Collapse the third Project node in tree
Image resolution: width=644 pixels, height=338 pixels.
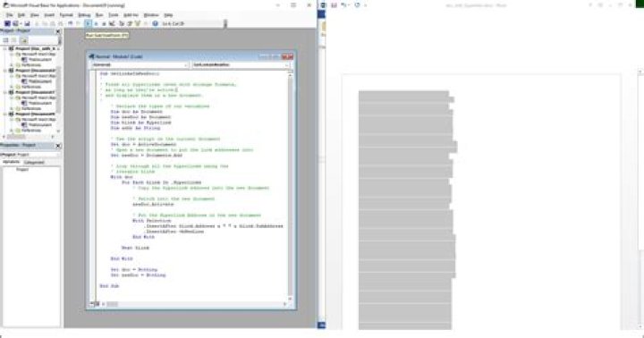5,92
